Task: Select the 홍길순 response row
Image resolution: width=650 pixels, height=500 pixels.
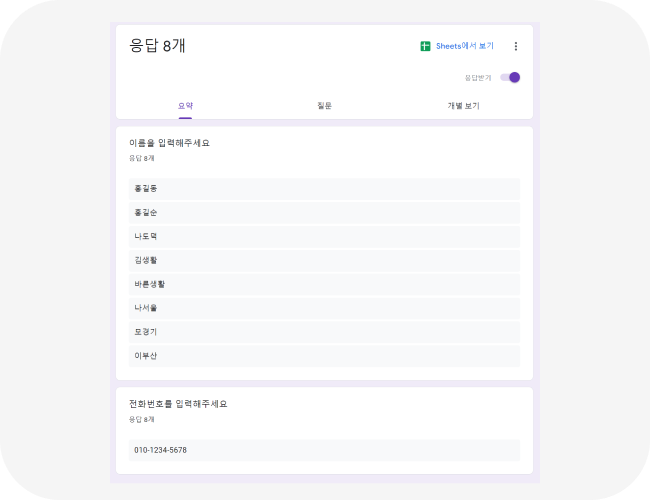Action: point(324,213)
